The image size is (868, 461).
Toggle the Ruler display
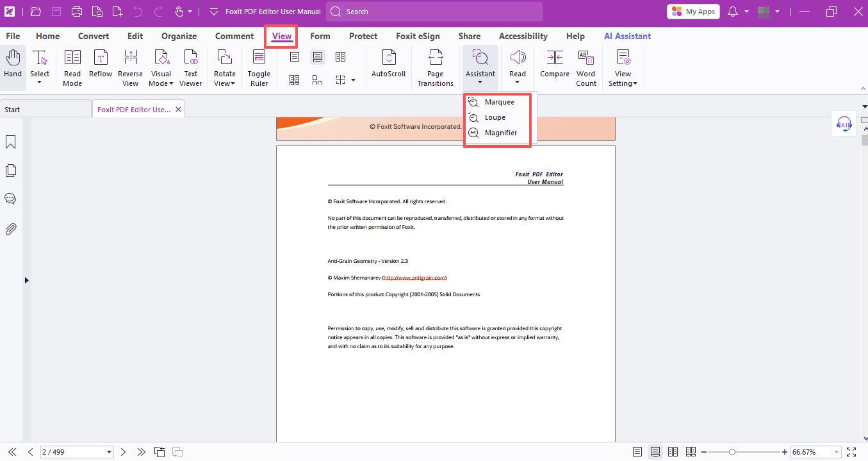tap(259, 68)
